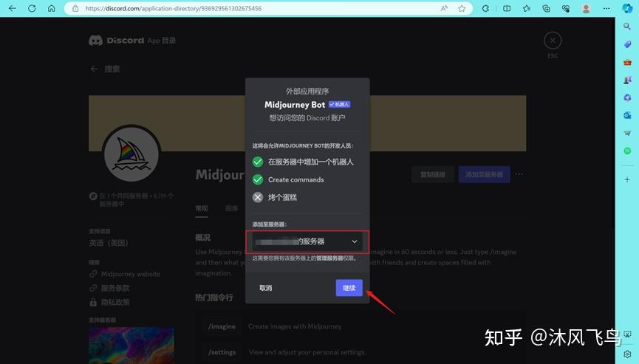Click the Midjourney Bot title in dialog

tap(295, 105)
